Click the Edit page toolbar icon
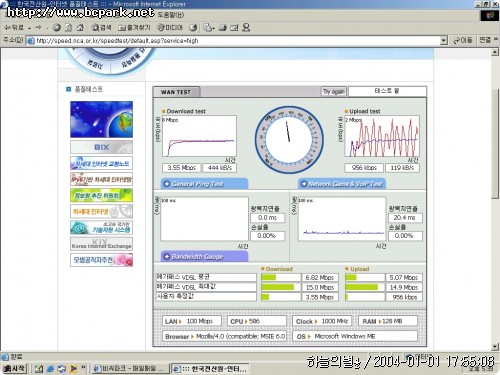The image size is (500, 375). click(234, 28)
